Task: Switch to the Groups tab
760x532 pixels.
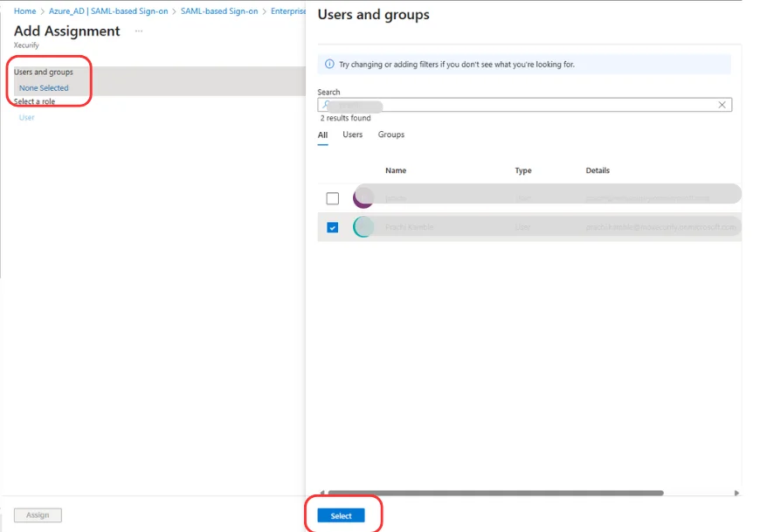Action: coord(390,135)
